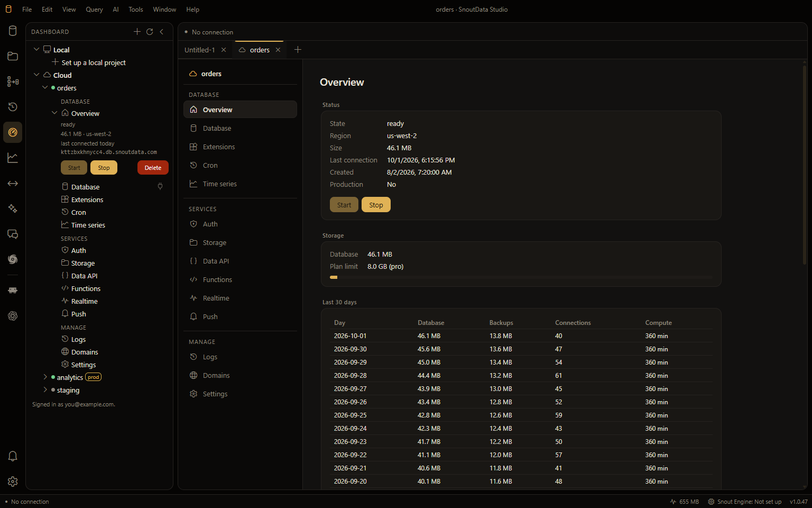Viewport: 812px width, 508px height.
Task: Click the main content vertical scrollbar
Action: [805, 165]
